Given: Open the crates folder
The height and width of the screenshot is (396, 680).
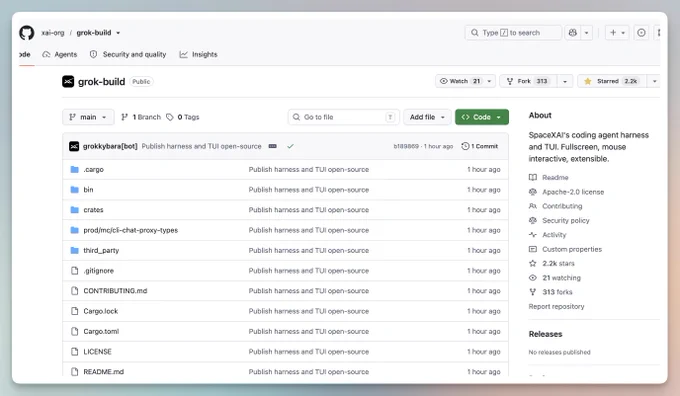Looking at the screenshot, I should coord(93,210).
